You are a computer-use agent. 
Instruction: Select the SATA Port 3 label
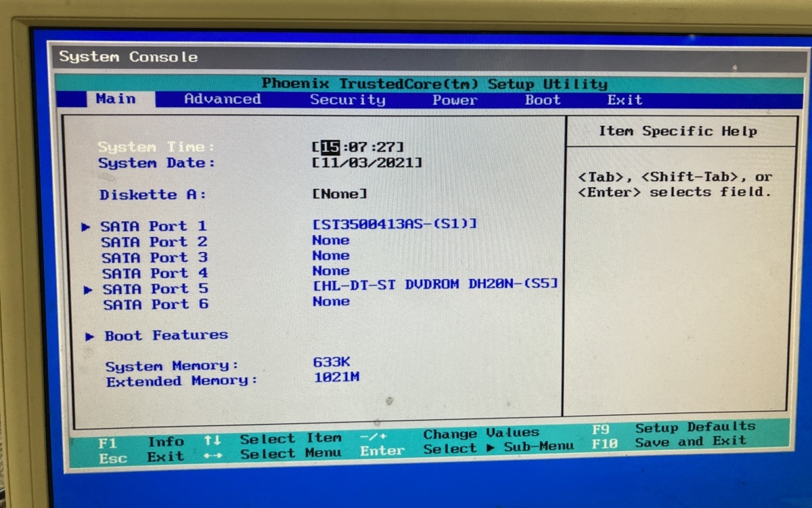[155, 257]
